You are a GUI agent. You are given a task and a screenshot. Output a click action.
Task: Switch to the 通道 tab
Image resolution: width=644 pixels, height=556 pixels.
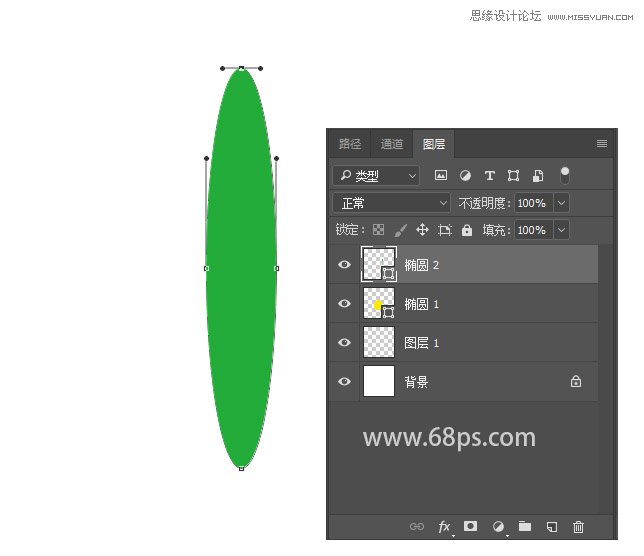(392, 144)
